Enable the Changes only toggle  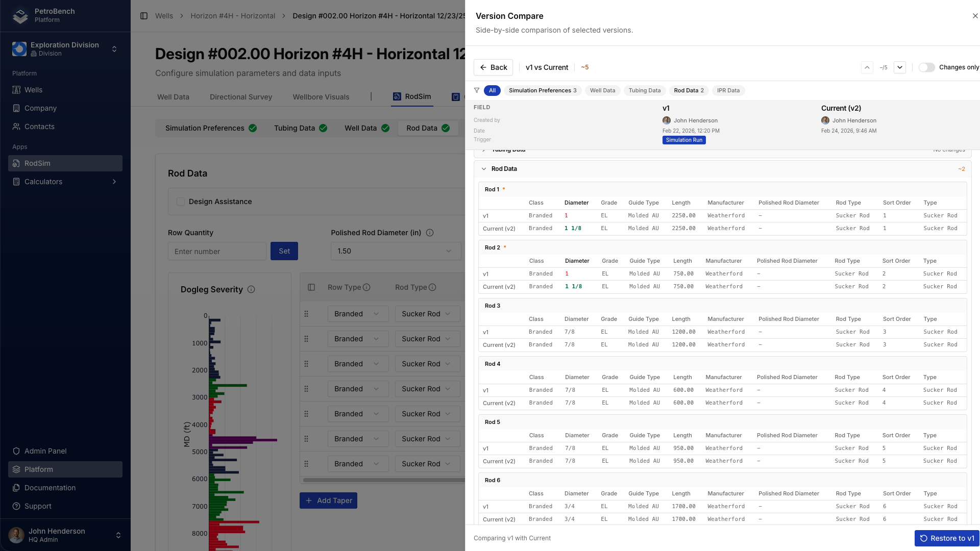[927, 67]
